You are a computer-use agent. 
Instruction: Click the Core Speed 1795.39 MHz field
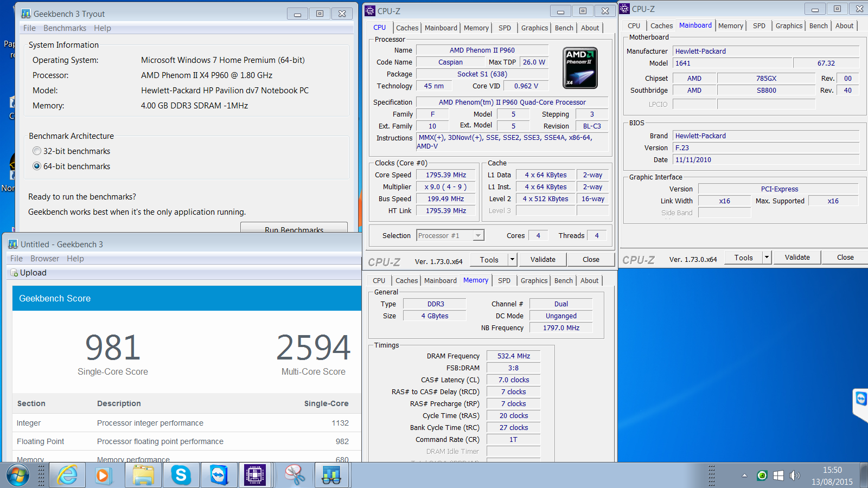pos(446,175)
